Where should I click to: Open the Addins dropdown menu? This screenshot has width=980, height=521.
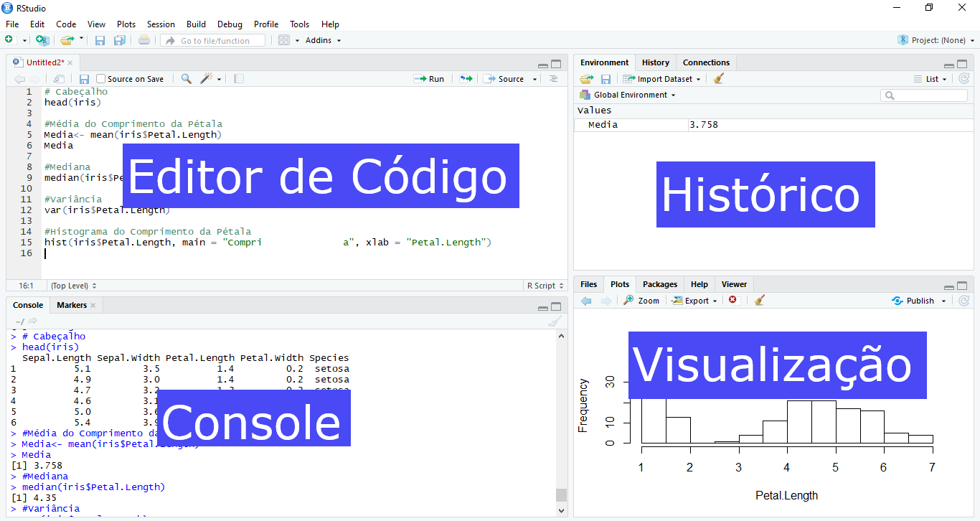click(x=323, y=41)
